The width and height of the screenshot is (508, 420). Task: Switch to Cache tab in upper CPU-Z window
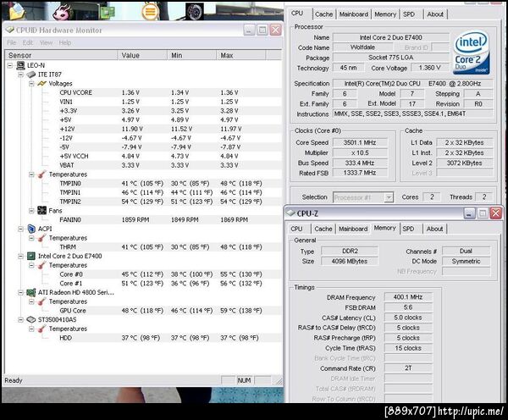323,14
